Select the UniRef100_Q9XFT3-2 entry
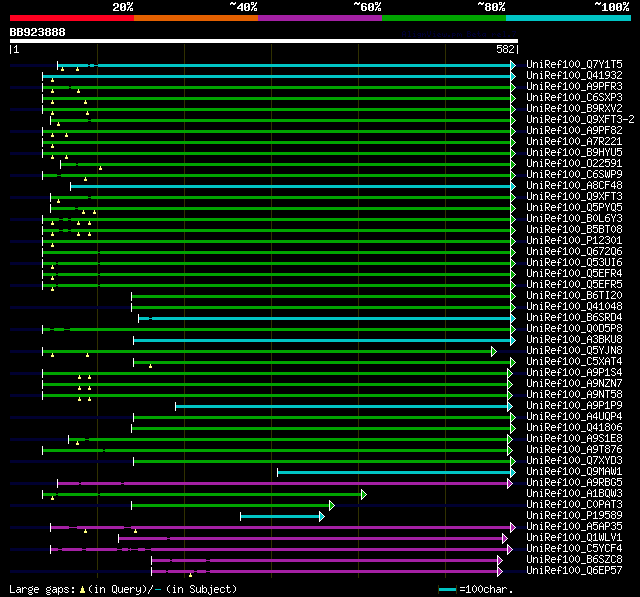This screenshot has height=597, width=640. click(580, 120)
